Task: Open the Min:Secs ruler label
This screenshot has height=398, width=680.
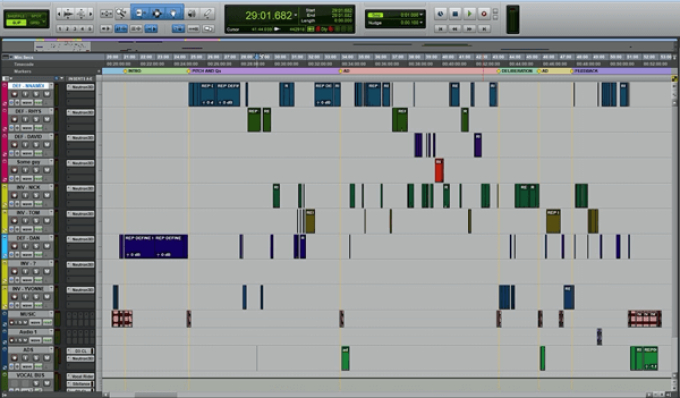Action: point(23,57)
